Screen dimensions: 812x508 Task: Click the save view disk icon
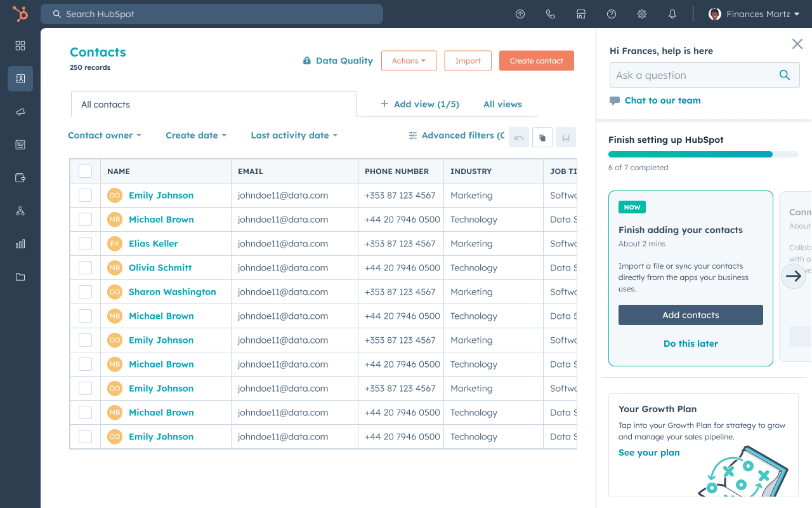[566, 137]
